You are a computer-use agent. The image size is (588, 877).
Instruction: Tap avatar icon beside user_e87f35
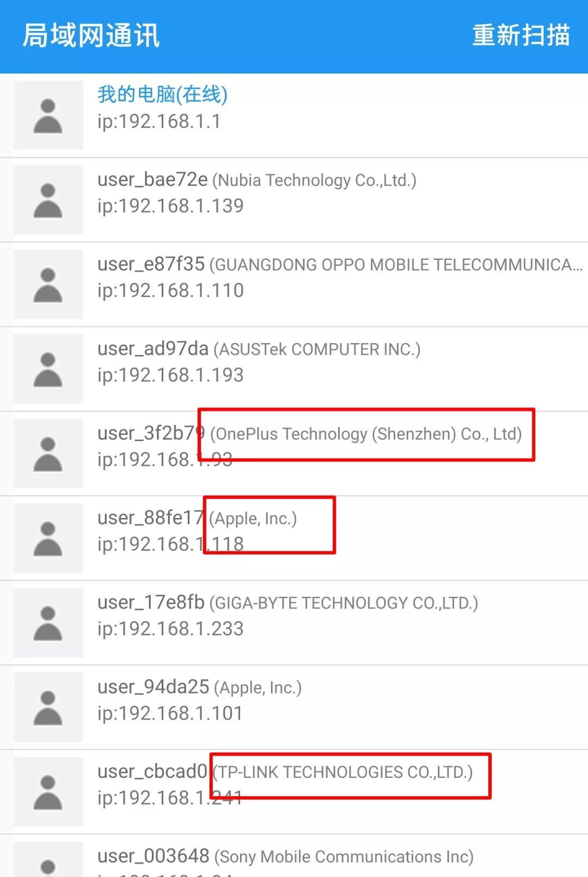[x=48, y=284]
